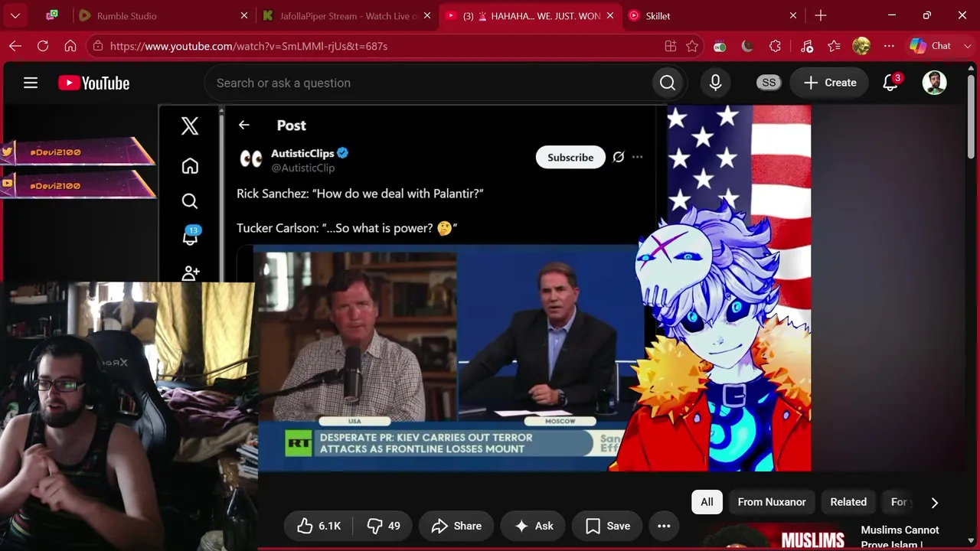The height and width of the screenshot is (551, 980).
Task: Reload the current page
Action: click(x=43, y=46)
